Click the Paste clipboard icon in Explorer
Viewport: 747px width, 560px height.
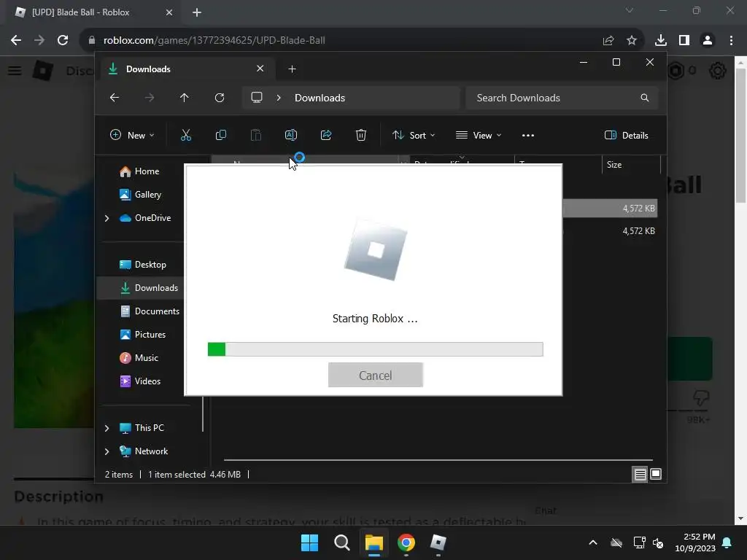pos(256,135)
